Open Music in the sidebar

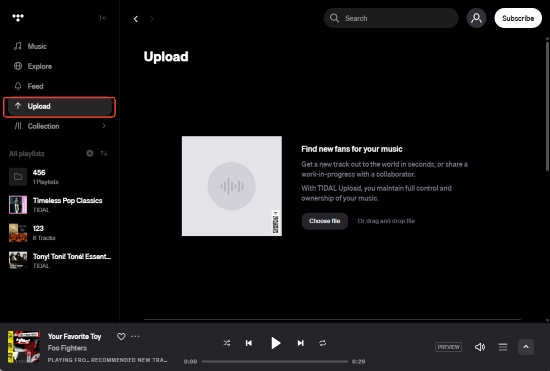click(x=59, y=46)
